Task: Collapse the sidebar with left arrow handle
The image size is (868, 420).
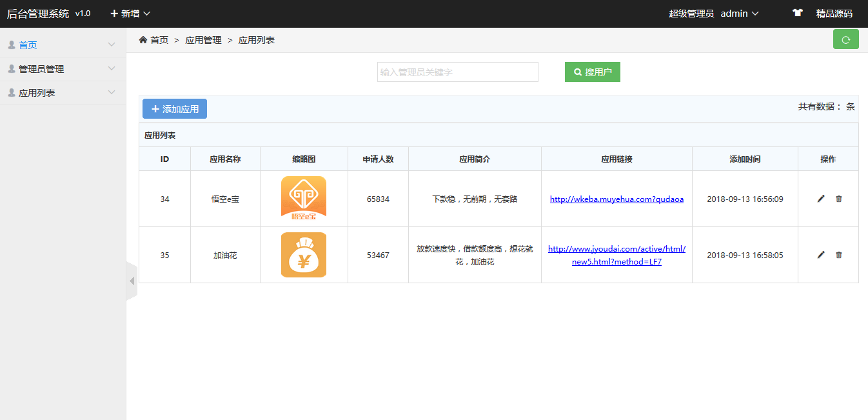Action: tap(132, 281)
